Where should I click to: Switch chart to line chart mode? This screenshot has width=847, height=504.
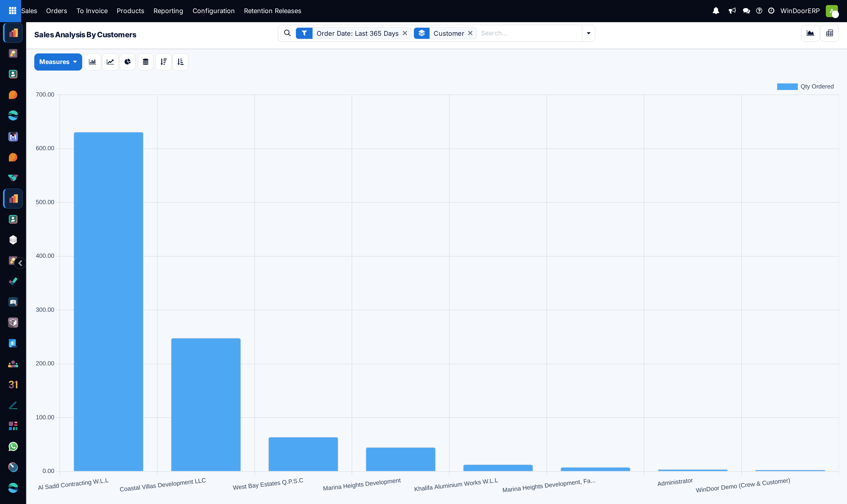[x=110, y=62]
